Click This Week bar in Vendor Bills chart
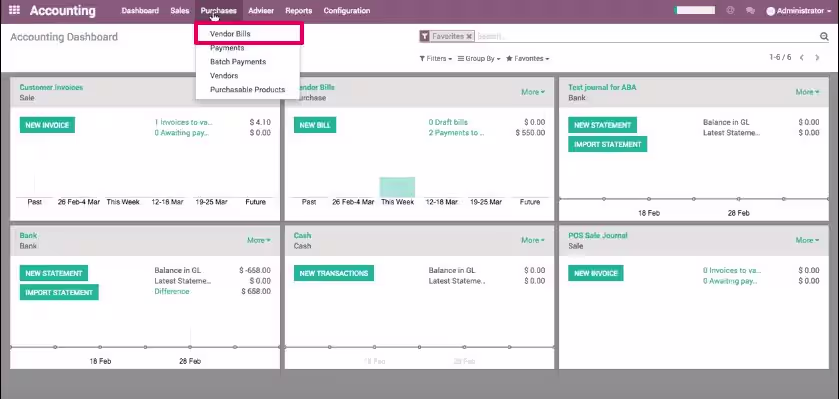839x399 pixels. (398, 187)
